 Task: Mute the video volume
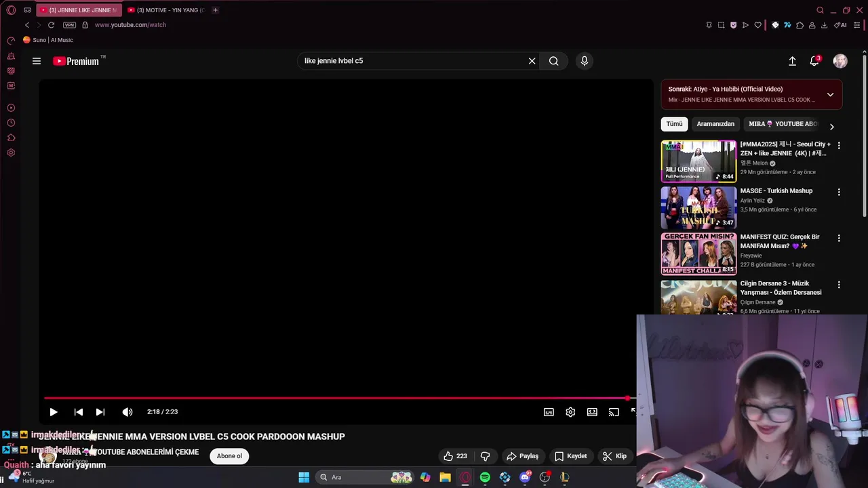point(127,412)
